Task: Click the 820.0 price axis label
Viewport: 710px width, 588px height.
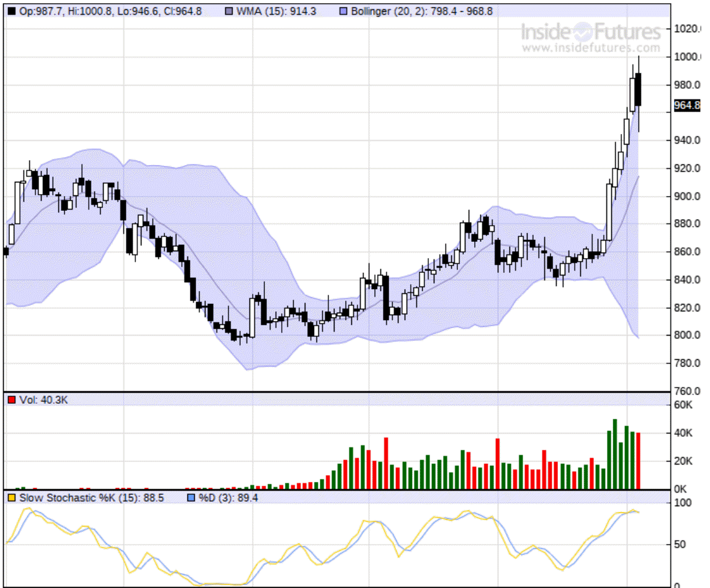Action: click(688, 308)
